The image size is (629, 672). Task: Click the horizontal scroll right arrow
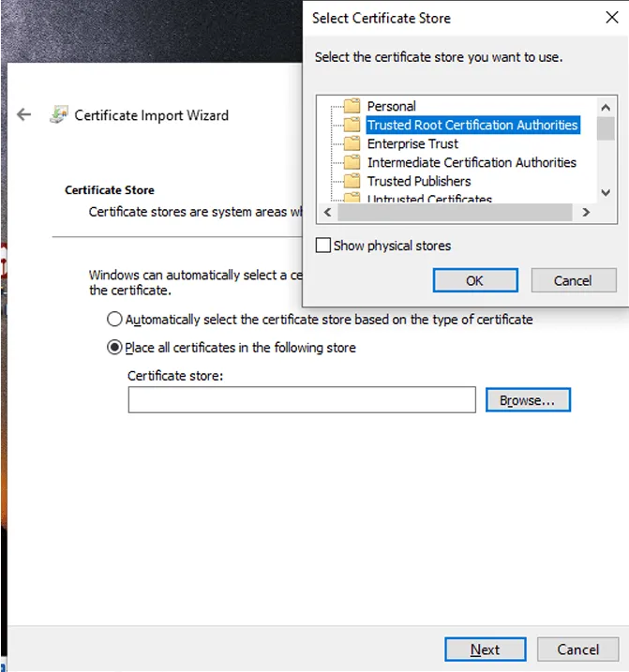click(x=586, y=212)
